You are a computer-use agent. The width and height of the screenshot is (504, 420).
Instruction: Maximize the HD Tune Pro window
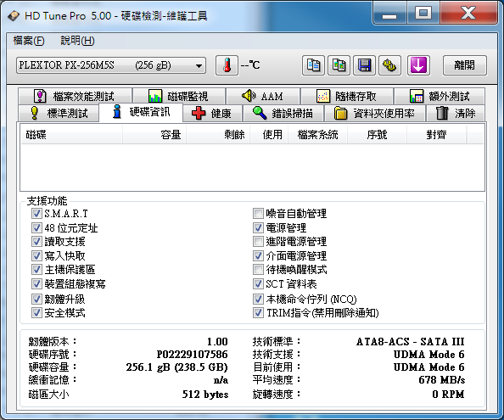423,14
